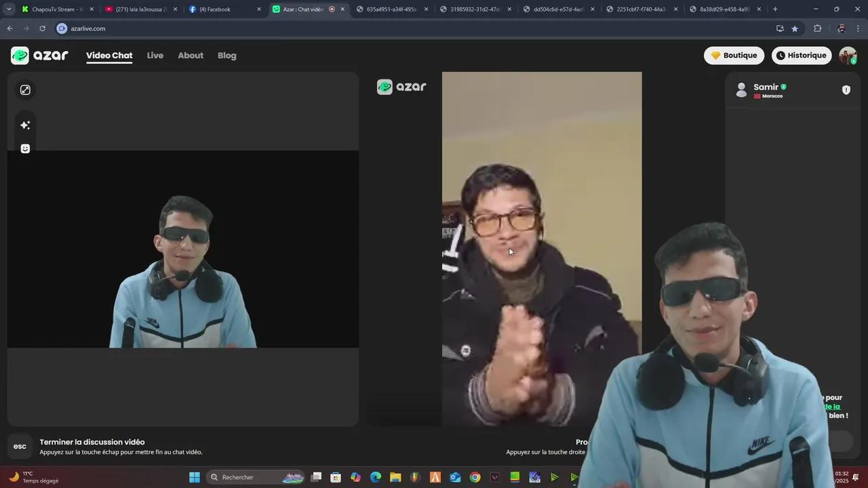Click the expand fullscreen icon on your video

pos(25,89)
